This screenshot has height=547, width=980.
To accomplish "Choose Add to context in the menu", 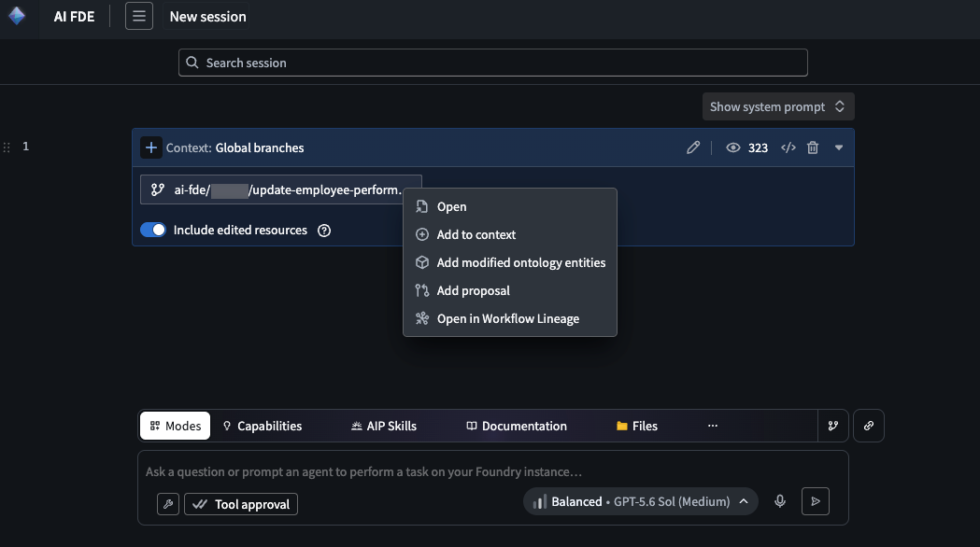I will (509, 235).
